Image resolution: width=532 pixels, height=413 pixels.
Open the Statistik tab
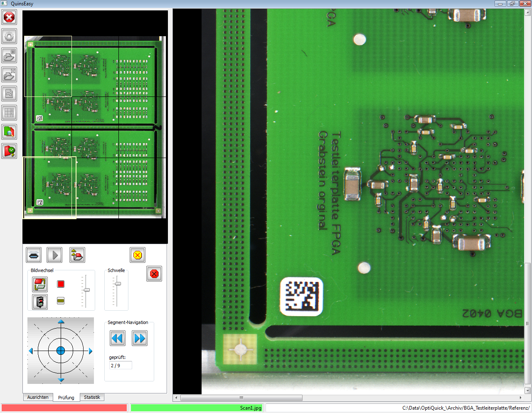tap(92, 397)
